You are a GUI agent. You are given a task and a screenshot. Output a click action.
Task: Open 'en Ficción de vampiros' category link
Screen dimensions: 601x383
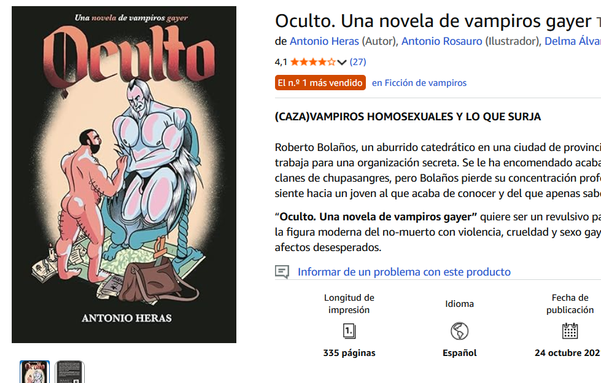tap(419, 83)
